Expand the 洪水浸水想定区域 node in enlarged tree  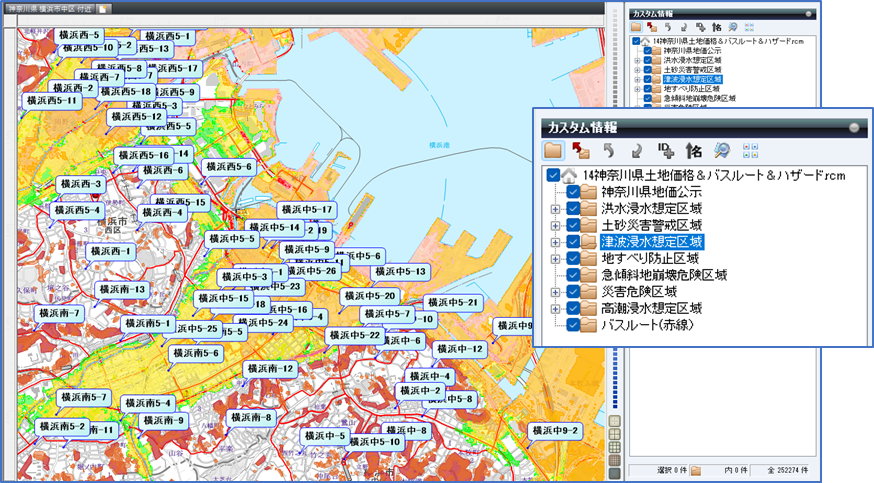[x=555, y=208]
